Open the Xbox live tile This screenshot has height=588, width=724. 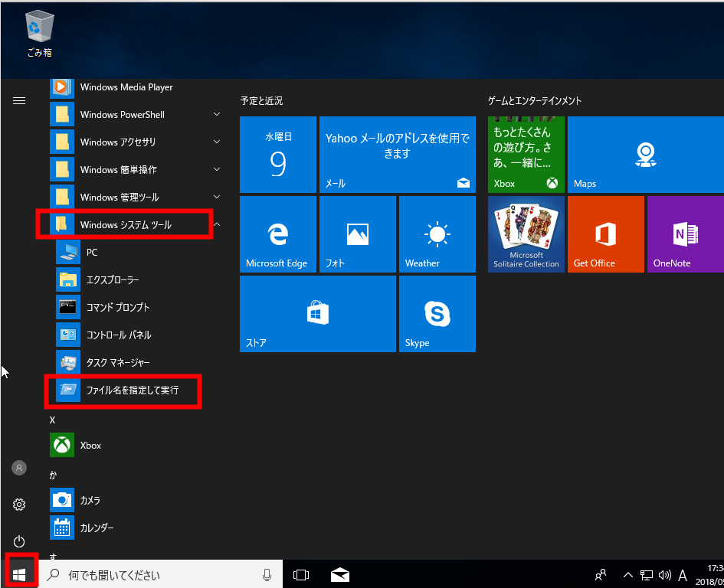526,155
